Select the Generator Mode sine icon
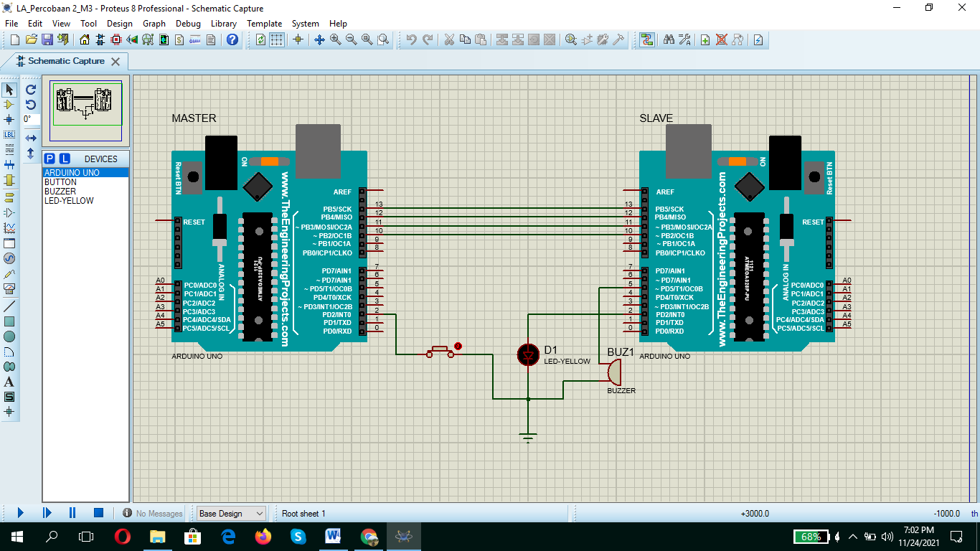Screen dimensions: 980x551 point(9,258)
